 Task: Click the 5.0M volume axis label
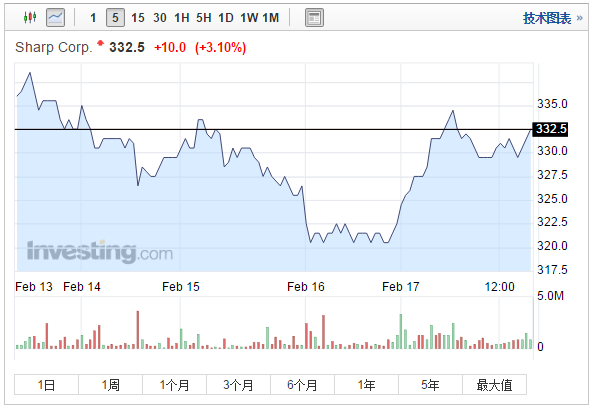(x=550, y=296)
